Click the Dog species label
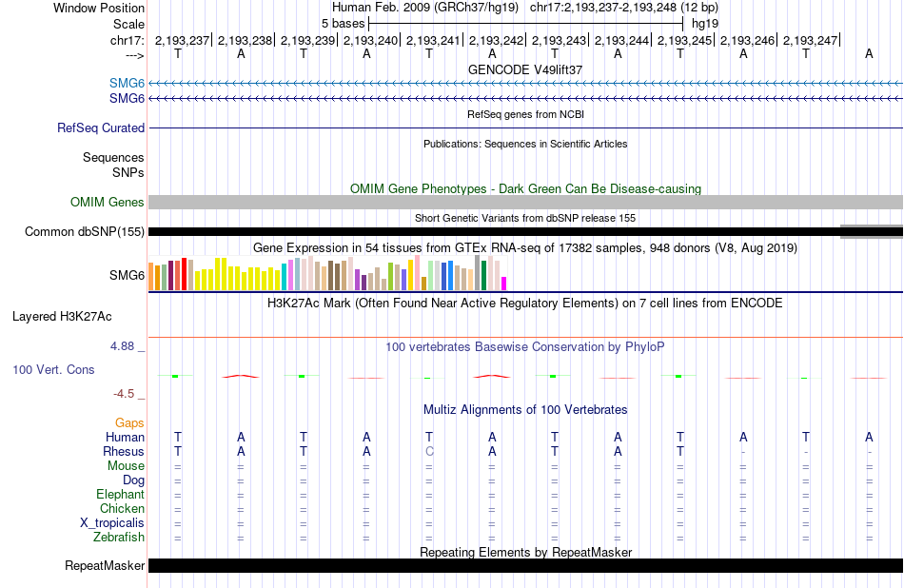This screenshot has height=588, width=904. 133,480
